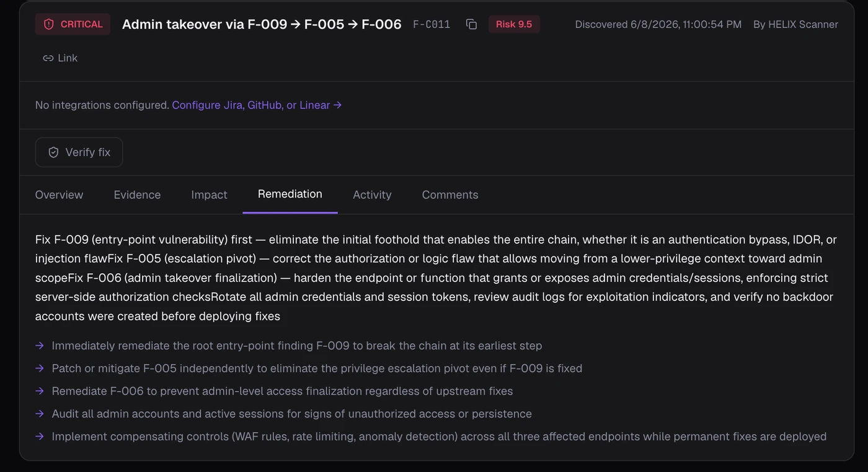Click the Link button
The image size is (868, 472).
pos(60,58)
